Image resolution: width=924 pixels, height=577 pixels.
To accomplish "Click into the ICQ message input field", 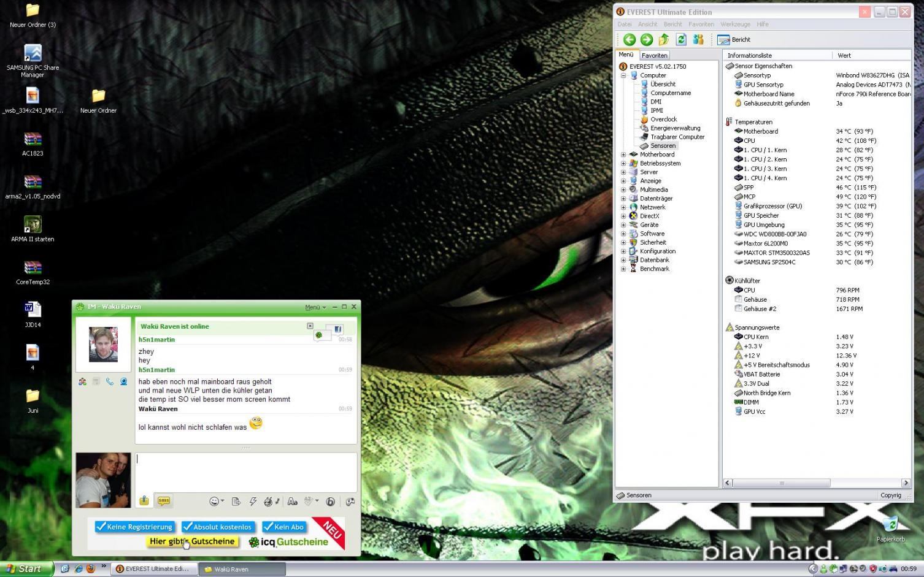I will 245,472.
